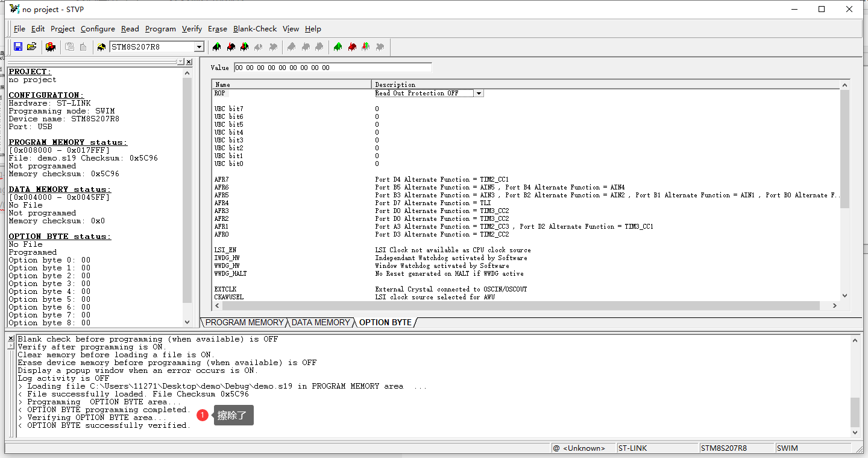Click option table scrollbar down arrow

point(844,296)
